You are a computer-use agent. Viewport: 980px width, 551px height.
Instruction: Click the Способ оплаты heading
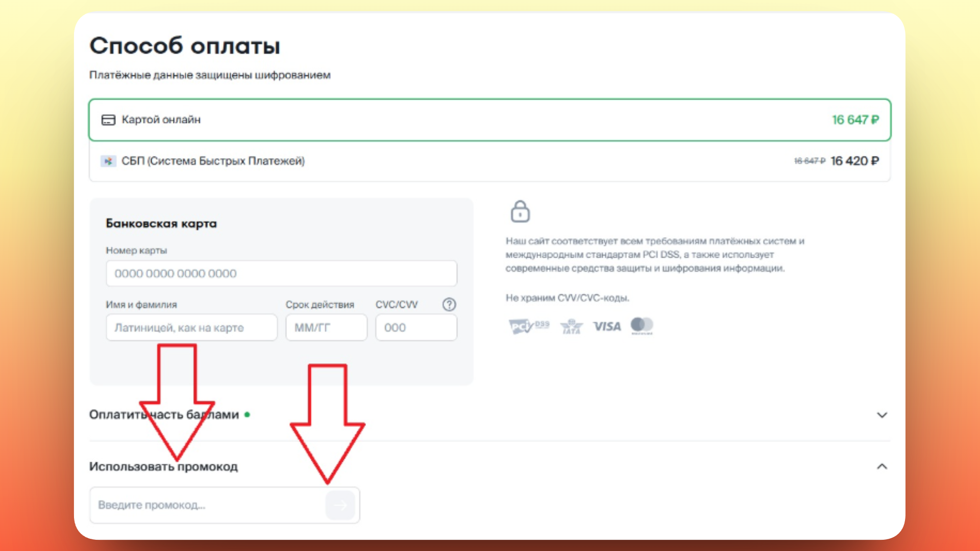[185, 45]
